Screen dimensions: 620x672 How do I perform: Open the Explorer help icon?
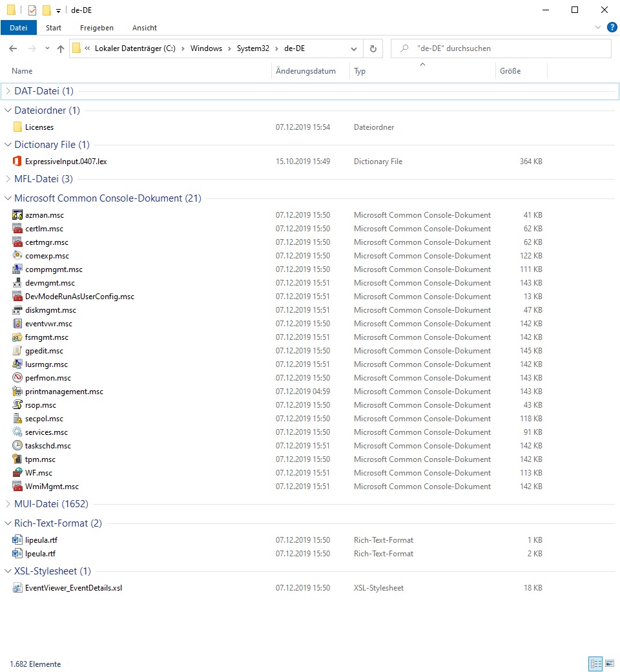612,27
